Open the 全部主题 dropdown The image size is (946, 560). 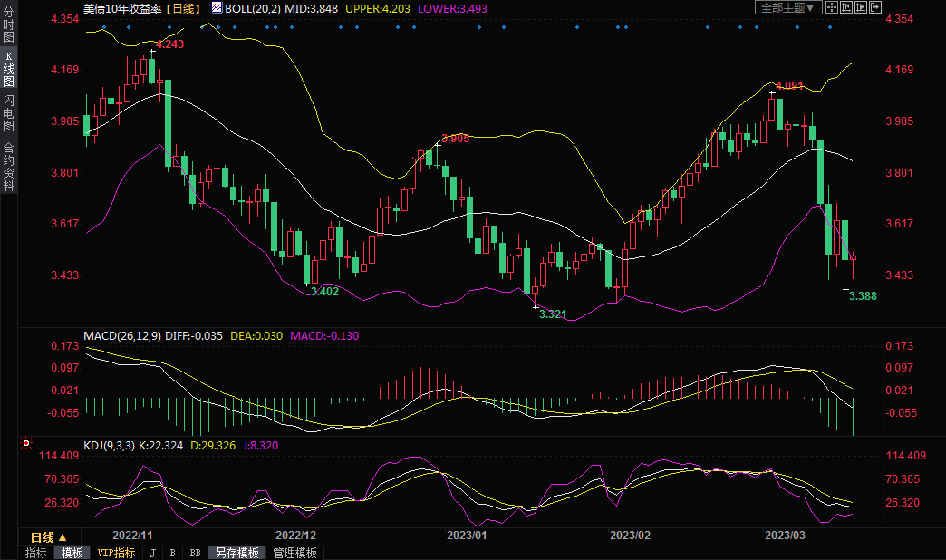788,7
